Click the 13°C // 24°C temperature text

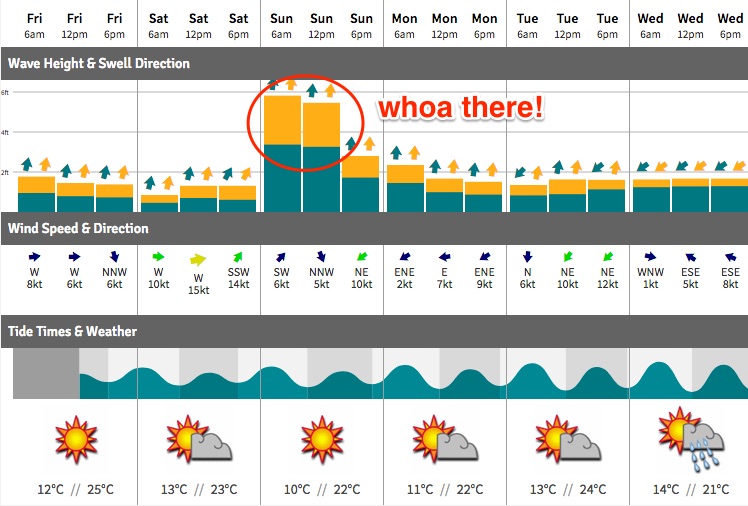coord(568,489)
